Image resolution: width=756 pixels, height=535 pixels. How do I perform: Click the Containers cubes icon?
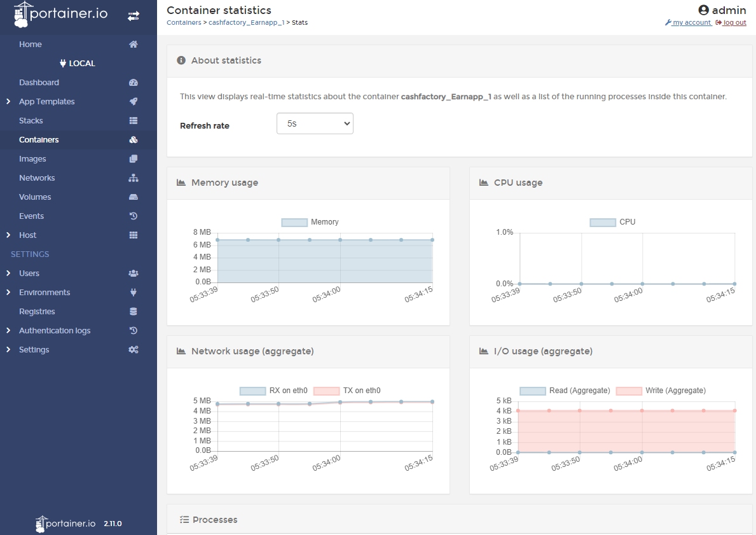(x=134, y=140)
